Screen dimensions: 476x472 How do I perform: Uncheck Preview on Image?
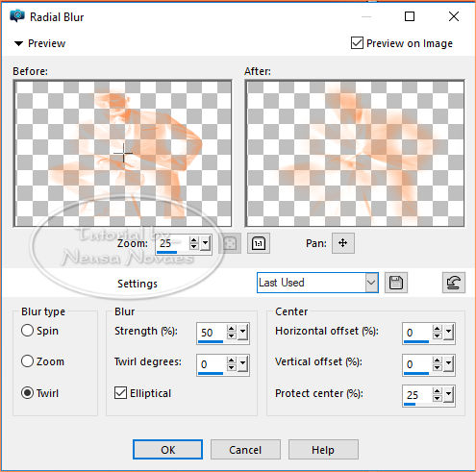[357, 43]
